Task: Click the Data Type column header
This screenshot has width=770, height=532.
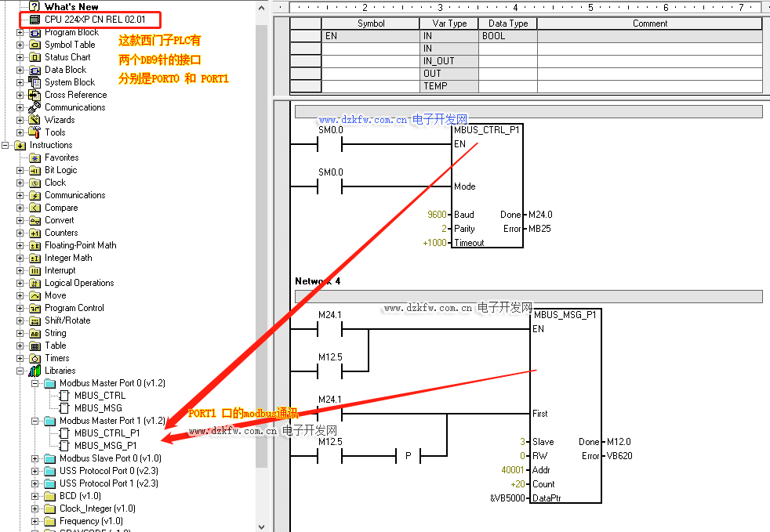Action: [507, 24]
